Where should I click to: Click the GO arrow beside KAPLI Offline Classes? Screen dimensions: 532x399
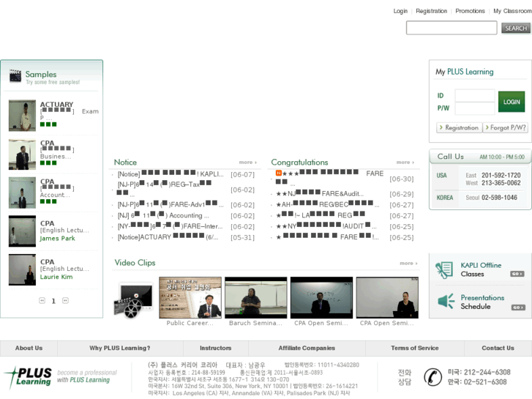[517, 274]
